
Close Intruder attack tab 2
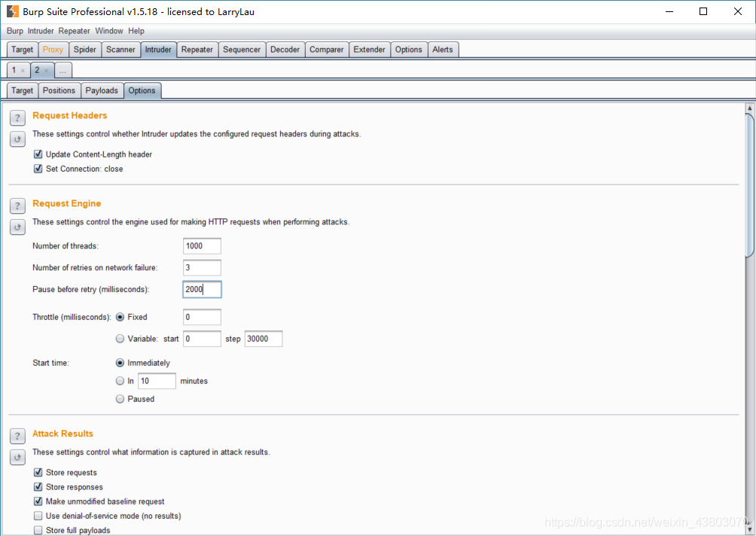click(46, 71)
